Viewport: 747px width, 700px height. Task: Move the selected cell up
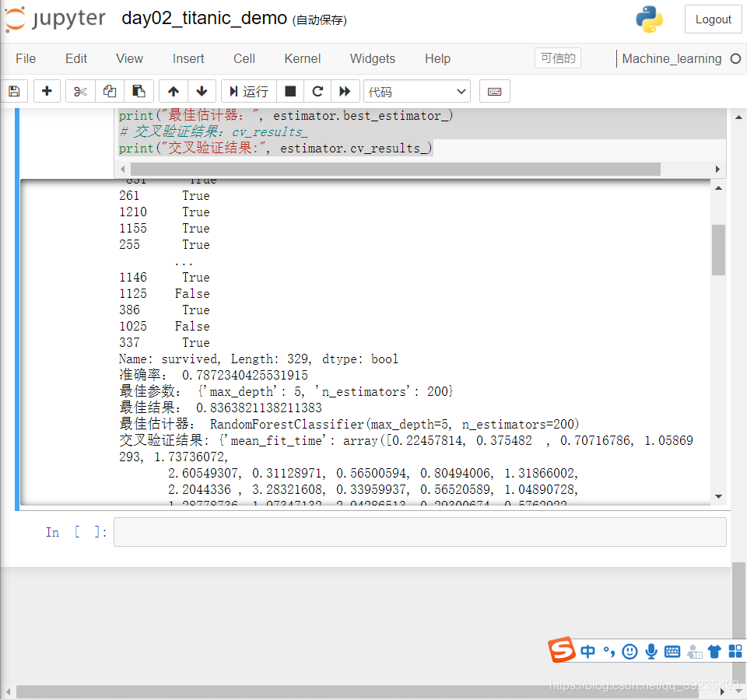tap(174, 91)
